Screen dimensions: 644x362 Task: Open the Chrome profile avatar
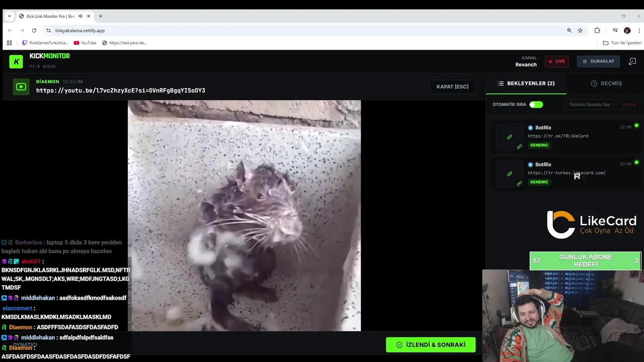[627, 31]
